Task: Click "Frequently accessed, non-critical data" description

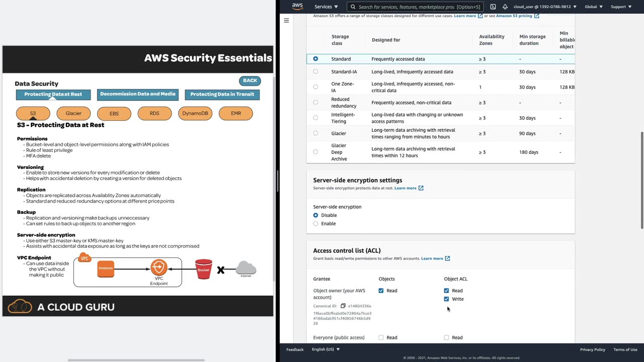Action: (x=411, y=103)
